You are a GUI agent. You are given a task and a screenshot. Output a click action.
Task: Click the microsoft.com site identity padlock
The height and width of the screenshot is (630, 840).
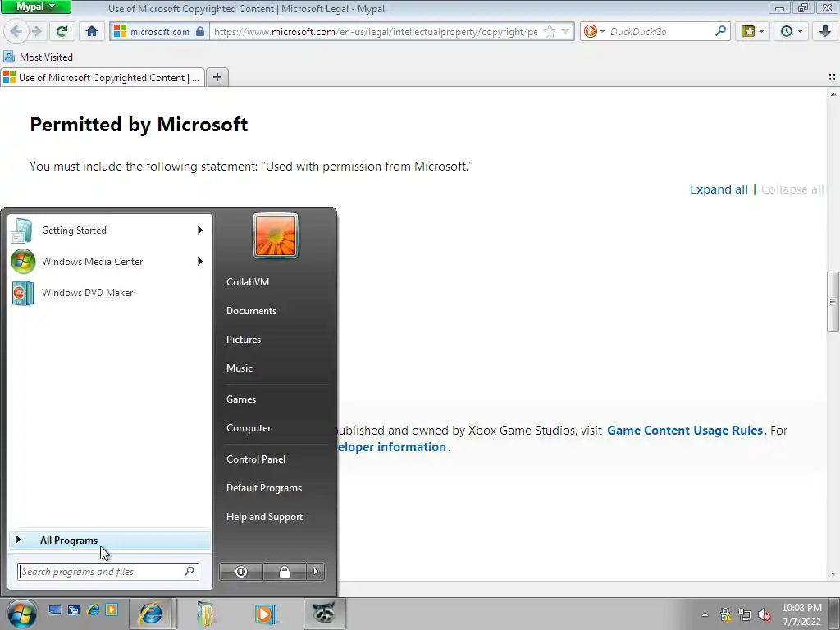[x=200, y=32]
